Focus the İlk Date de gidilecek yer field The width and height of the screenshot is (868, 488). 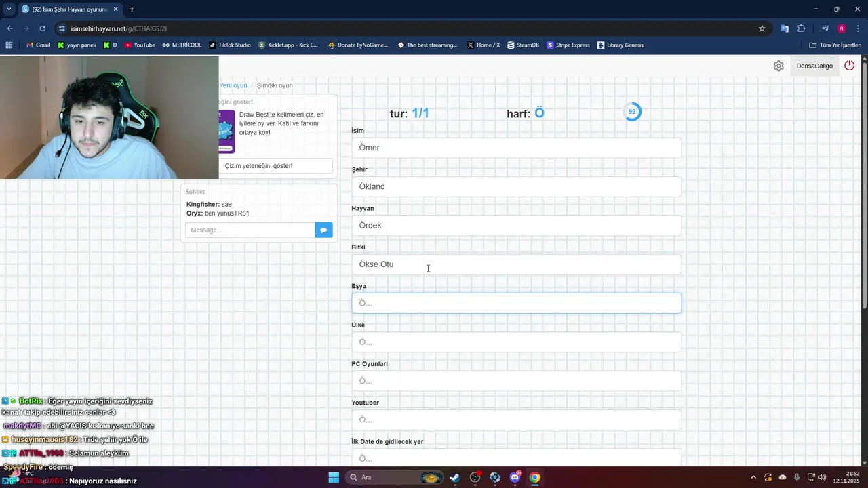tap(516, 457)
